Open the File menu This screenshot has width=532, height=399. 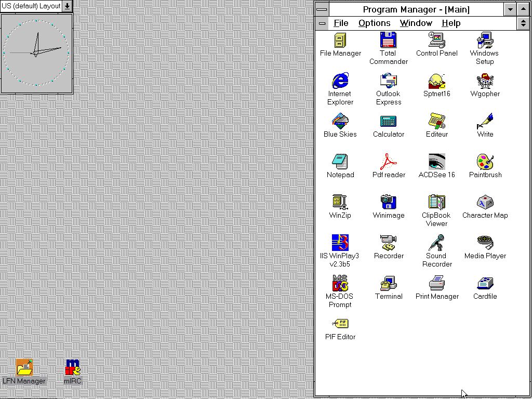tap(341, 23)
